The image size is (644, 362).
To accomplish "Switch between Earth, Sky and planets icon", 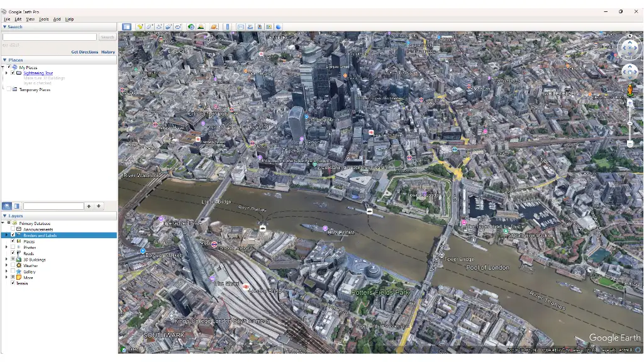I will 214,26.
